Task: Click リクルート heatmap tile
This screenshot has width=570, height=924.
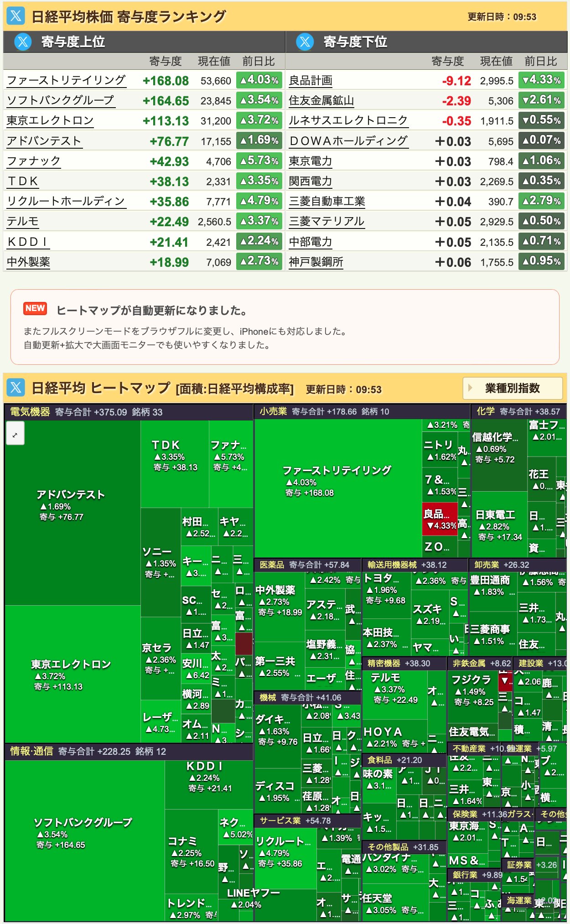Action: (x=285, y=857)
